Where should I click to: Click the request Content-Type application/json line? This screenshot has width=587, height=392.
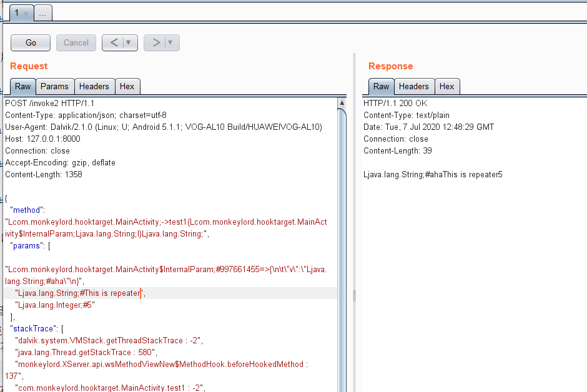point(86,115)
